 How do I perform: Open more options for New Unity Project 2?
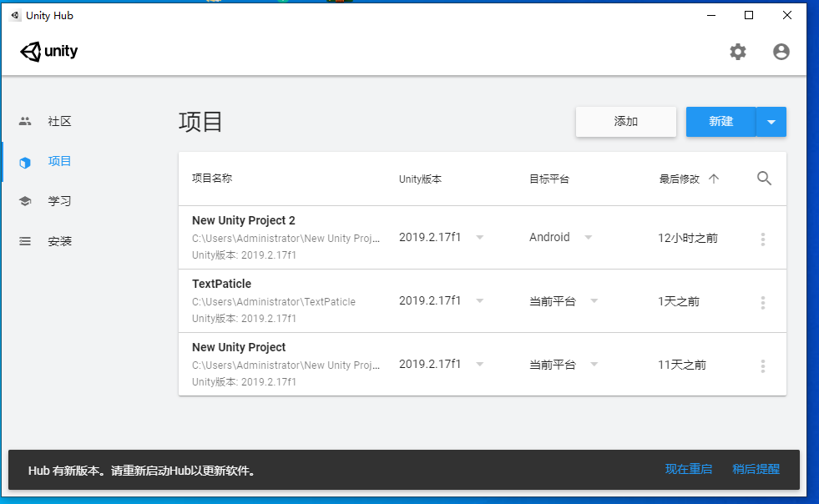tap(762, 239)
